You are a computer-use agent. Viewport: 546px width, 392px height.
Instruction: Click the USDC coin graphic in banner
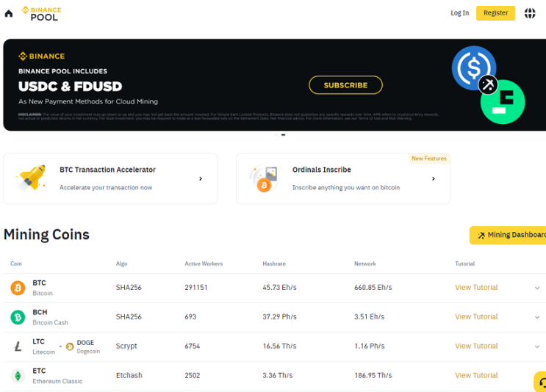click(473, 68)
